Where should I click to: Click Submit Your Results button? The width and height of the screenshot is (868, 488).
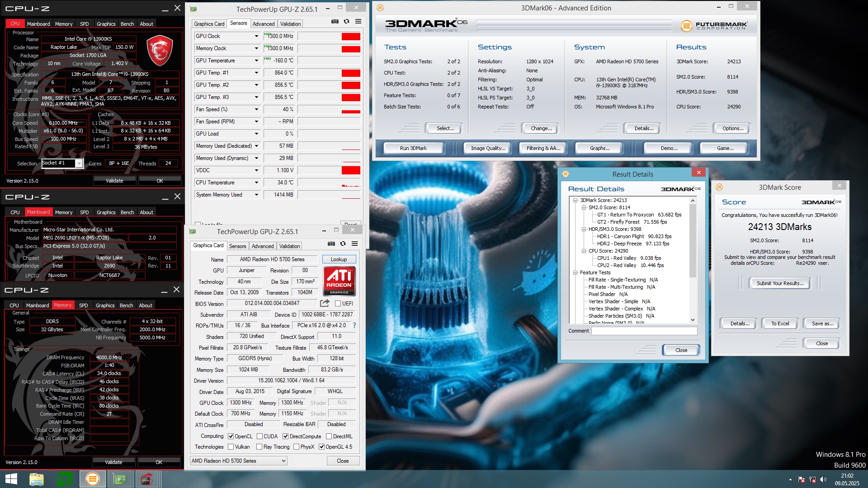coord(780,283)
